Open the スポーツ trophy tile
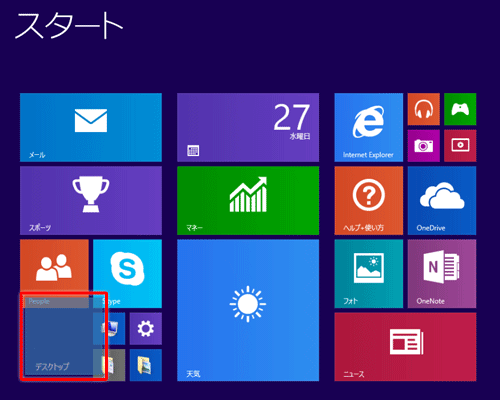 [x=91, y=201]
